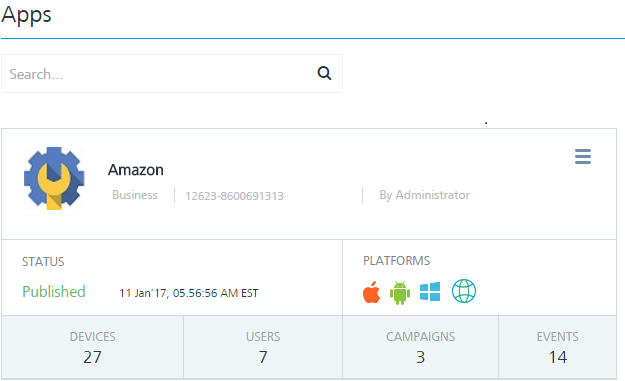This screenshot has width=625, height=381.
Task: Select the Apple iOS platform icon
Action: click(x=371, y=292)
